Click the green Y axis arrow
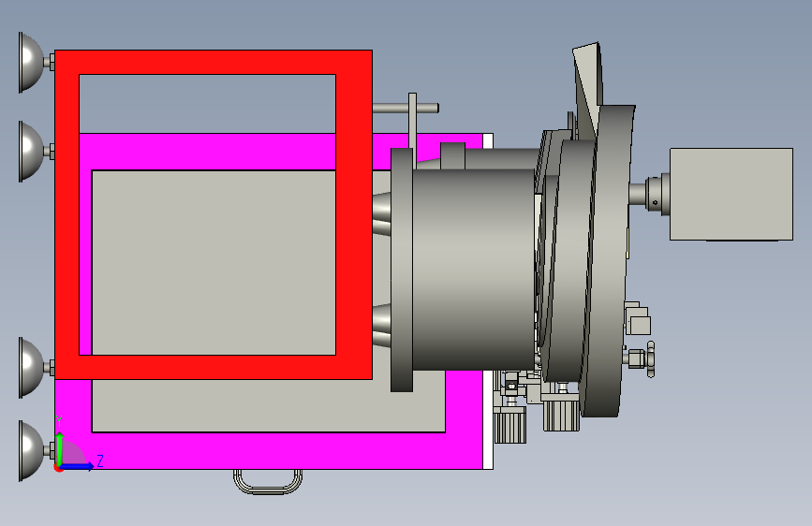The height and width of the screenshot is (526, 812). (x=60, y=449)
